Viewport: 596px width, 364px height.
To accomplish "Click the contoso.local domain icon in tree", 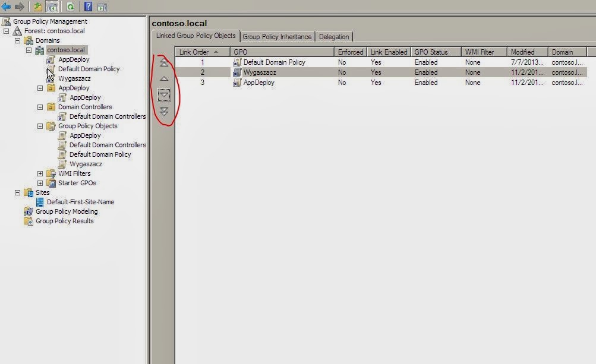I will pyautogui.click(x=40, y=50).
